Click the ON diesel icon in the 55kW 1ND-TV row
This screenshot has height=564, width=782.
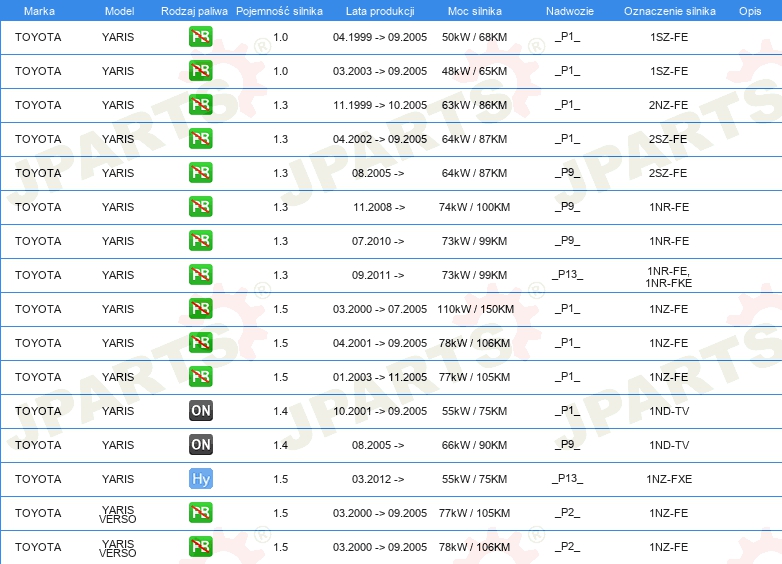pyautogui.click(x=200, y=410)
